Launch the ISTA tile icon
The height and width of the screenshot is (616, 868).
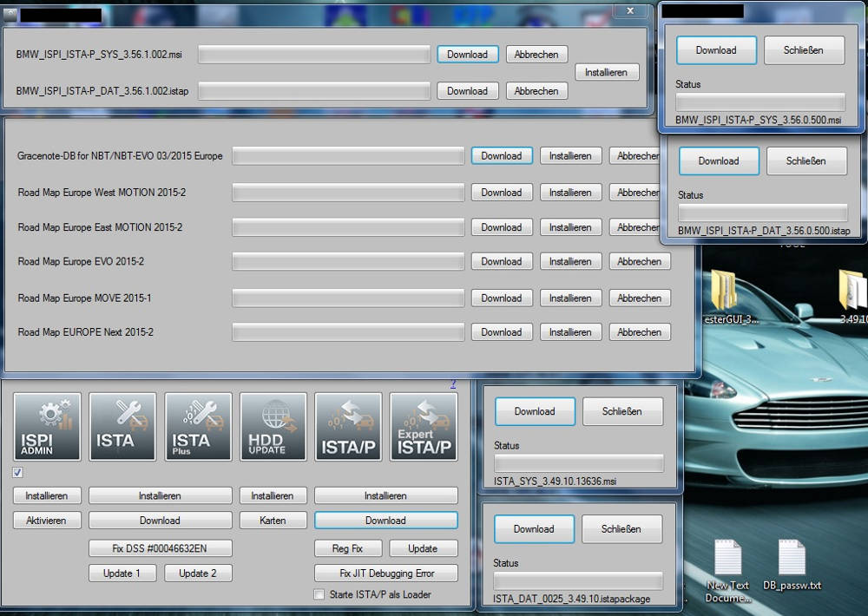click(122, 426)
